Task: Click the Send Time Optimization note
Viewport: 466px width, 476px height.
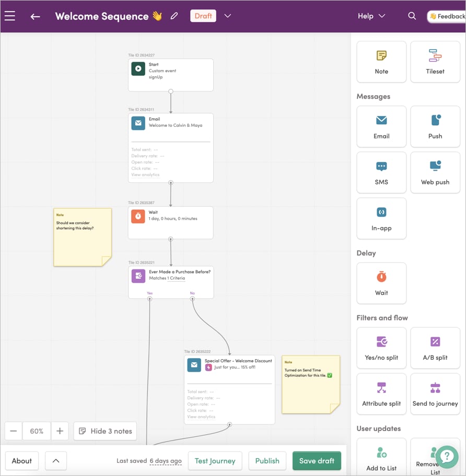Action: tap(311, 385)
